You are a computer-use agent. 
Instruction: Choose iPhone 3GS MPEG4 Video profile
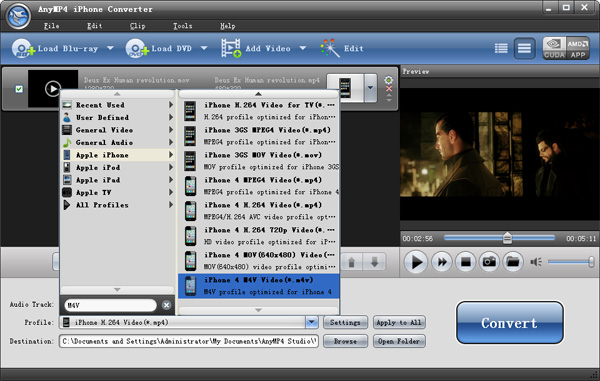point(259,136)
